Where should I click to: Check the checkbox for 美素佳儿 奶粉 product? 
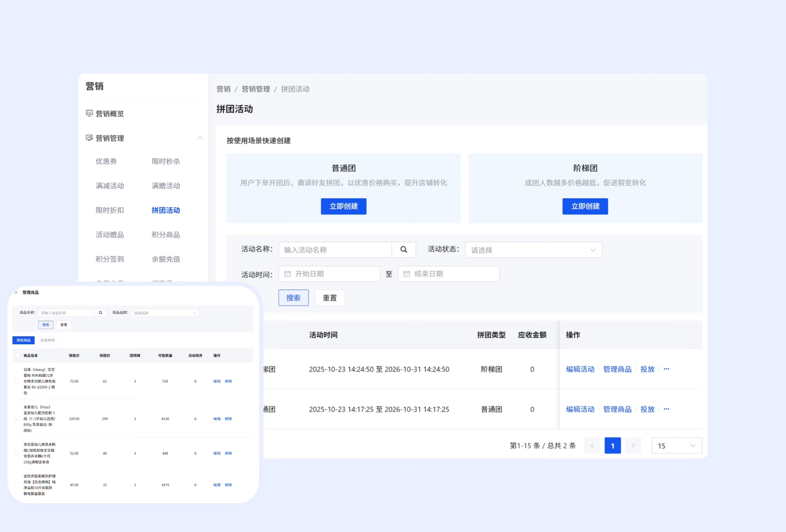(18, 419)
